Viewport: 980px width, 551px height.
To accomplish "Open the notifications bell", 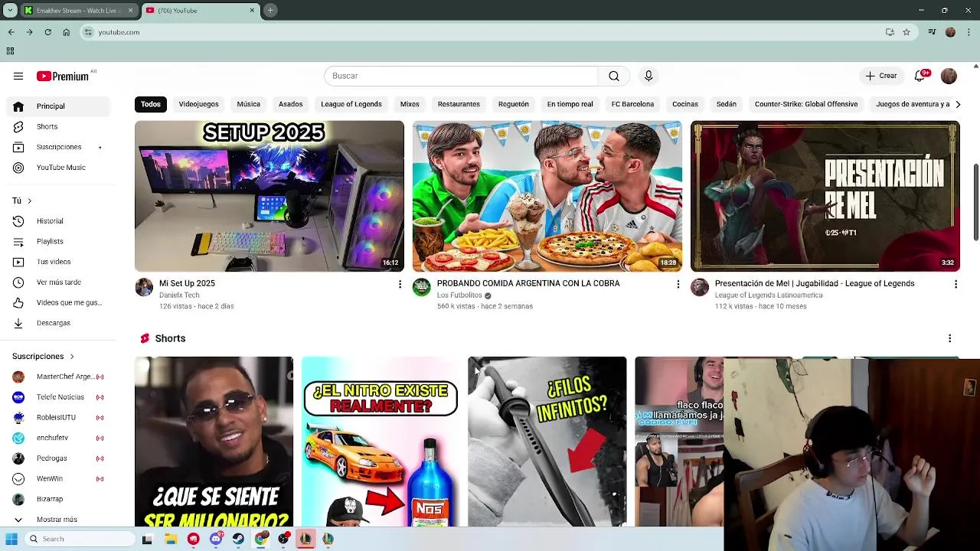I will click(920, 76).
